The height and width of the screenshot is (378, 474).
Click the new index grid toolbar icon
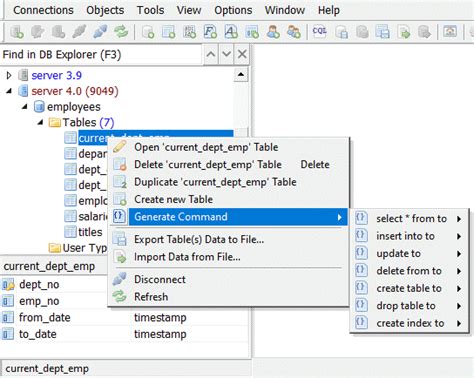189,32
